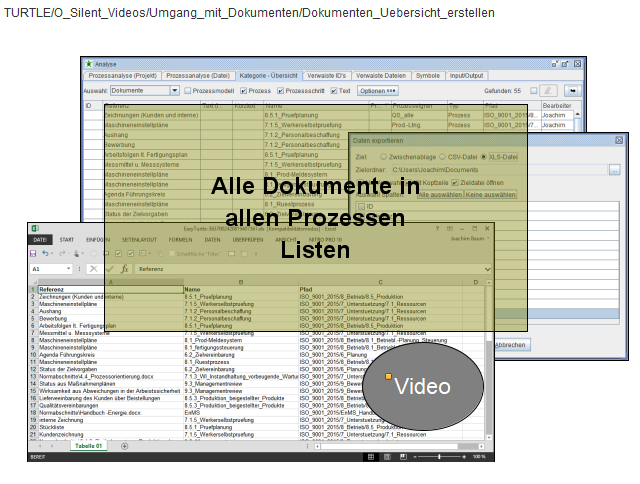
Task: Enable the Prozessmodell checkbox
Action: (187, 91)
